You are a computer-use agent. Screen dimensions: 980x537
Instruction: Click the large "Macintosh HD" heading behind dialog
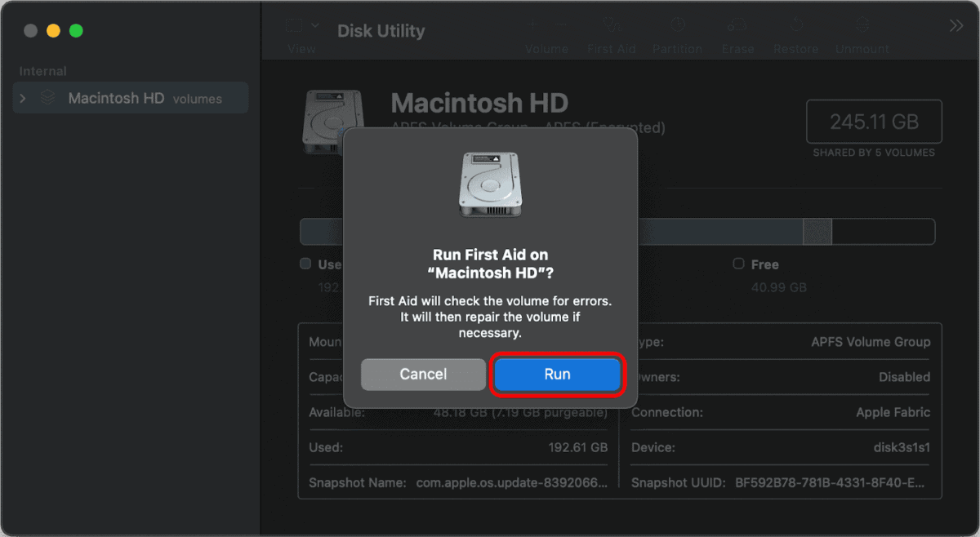pos(479,103)
